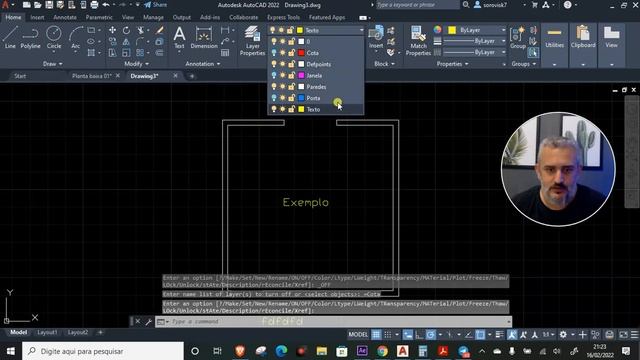640x360 pixels.
Task: Toggle ortho mode in the status bar
Action: point(419,335)
